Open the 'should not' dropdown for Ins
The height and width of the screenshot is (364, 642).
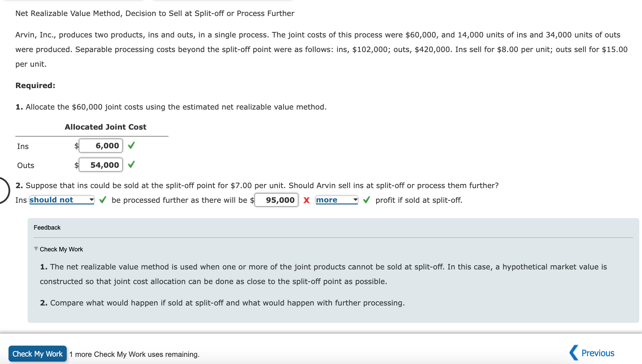point(61,200)
